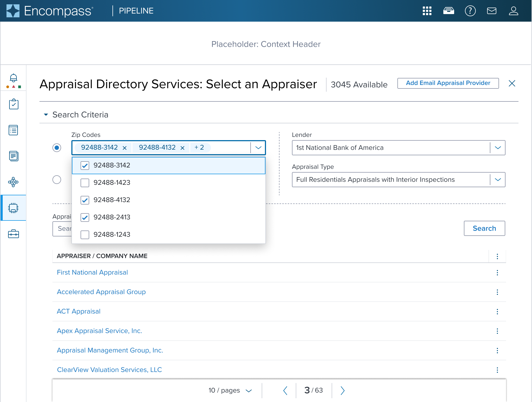The width and height of the screenshot is (532, 402).
Task: Click the notifications bell sidebar icon
Action: coord(13,78)
